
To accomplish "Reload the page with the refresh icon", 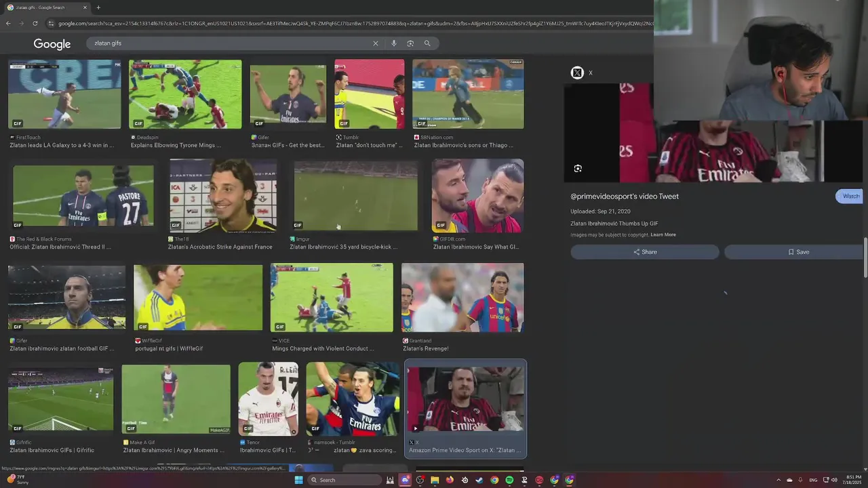I will (x=35, y=24).
